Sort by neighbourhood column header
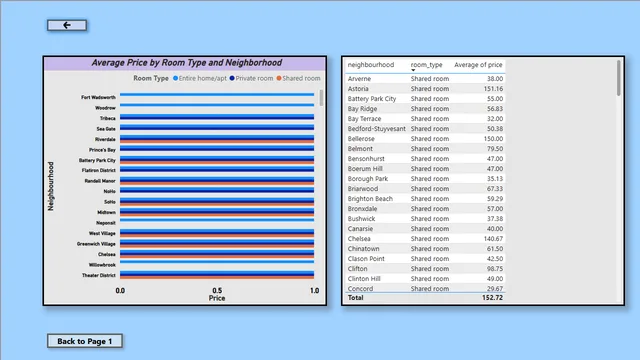The height and width of the screenshot is (360, 640). [371, 65]
